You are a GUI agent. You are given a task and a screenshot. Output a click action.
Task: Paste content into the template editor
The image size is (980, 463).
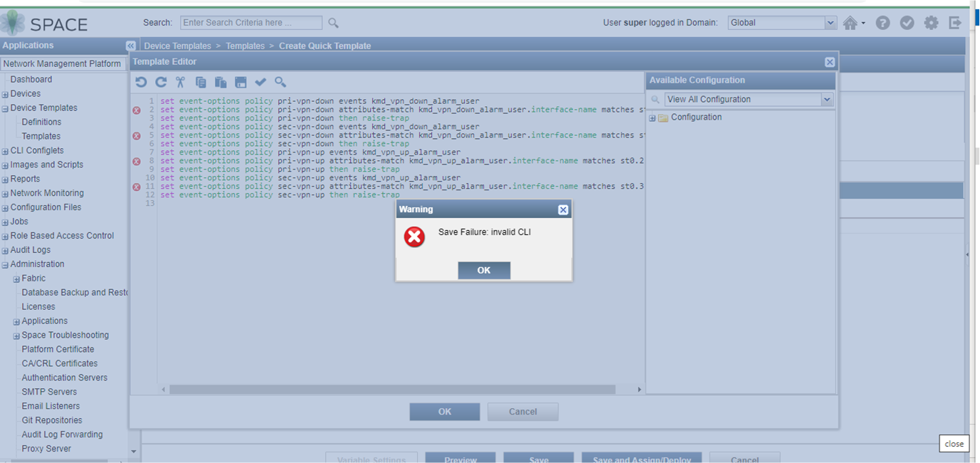[221, 82]
